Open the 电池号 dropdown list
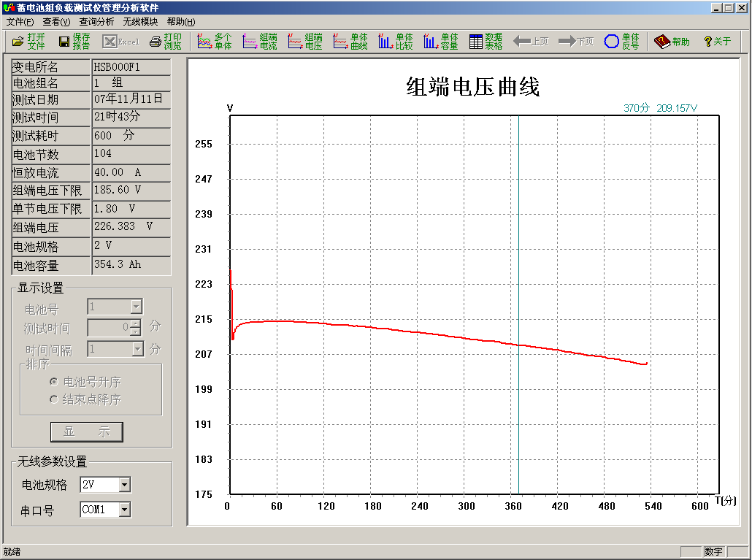Viewport: 752px width, 560px height. click(x=136, y=307)
